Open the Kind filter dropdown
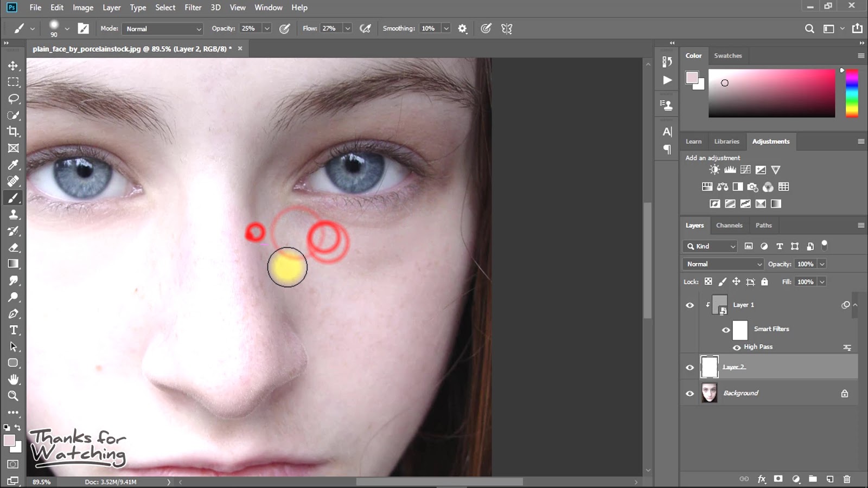The width and height of the screenshot is (868, 488). click(710, 246)
